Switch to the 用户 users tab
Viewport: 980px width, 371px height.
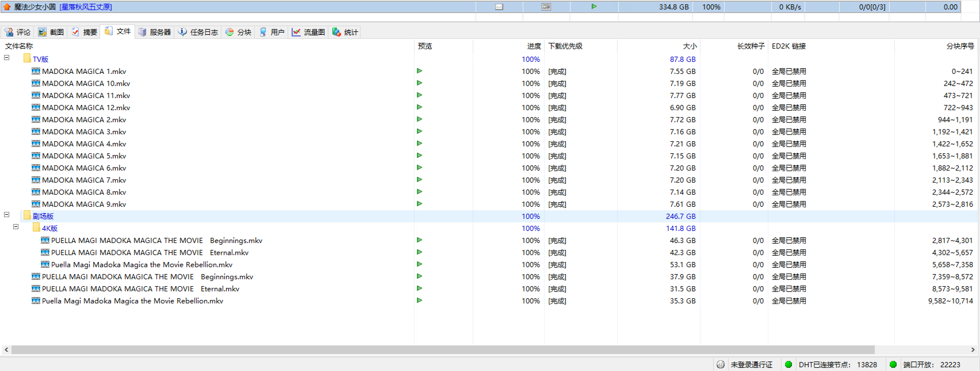[272, 32]
